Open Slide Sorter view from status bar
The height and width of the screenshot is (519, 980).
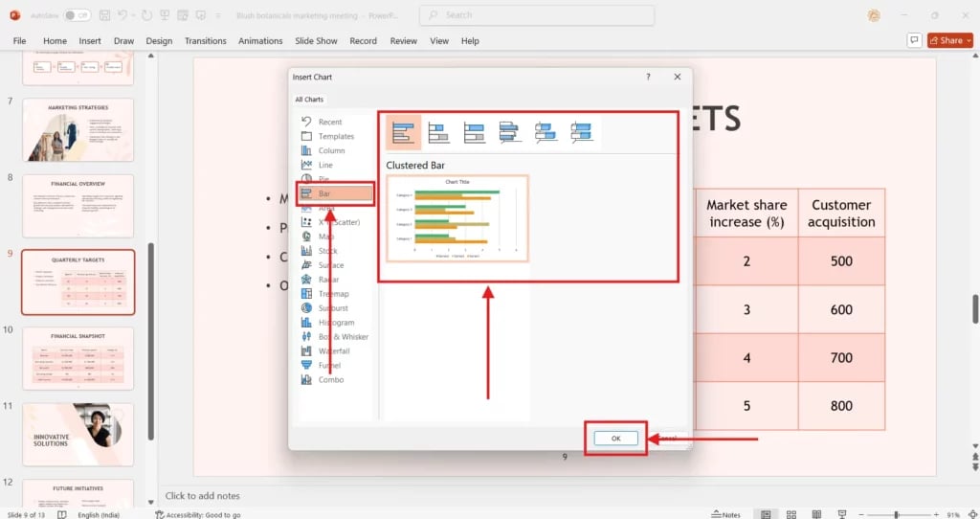click(793, 514)
